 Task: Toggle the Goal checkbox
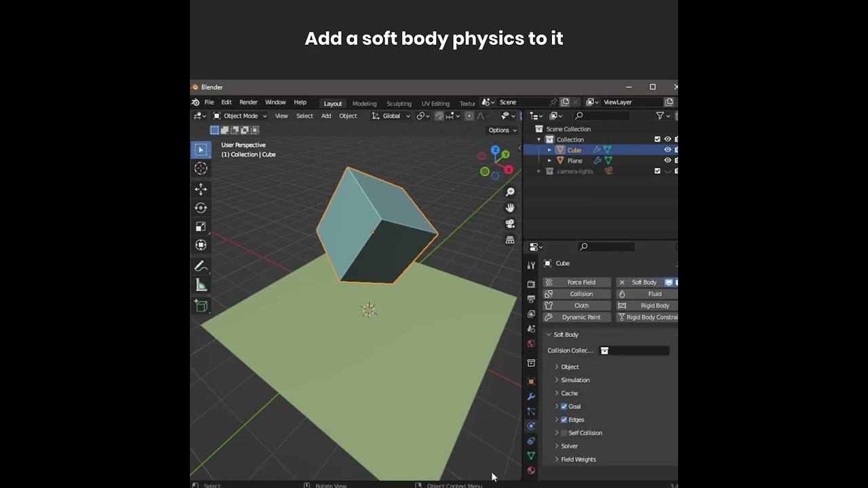click(564, 407)
